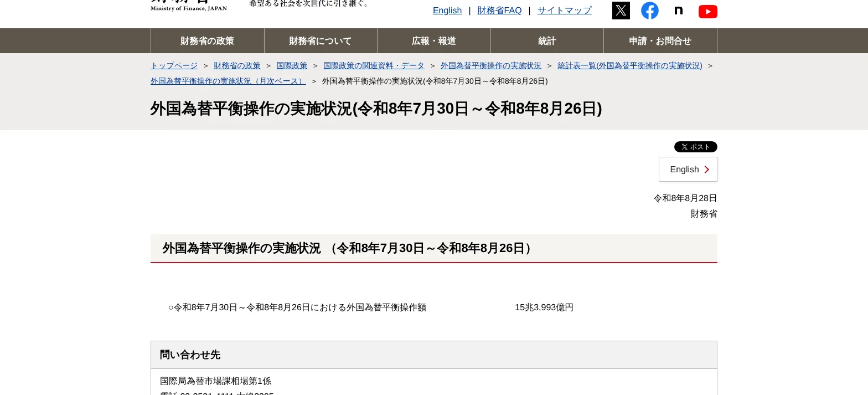This screenshot has height=395, width=868.
Task: Click the 財務省 text under the date
Action: pos(704,214)
